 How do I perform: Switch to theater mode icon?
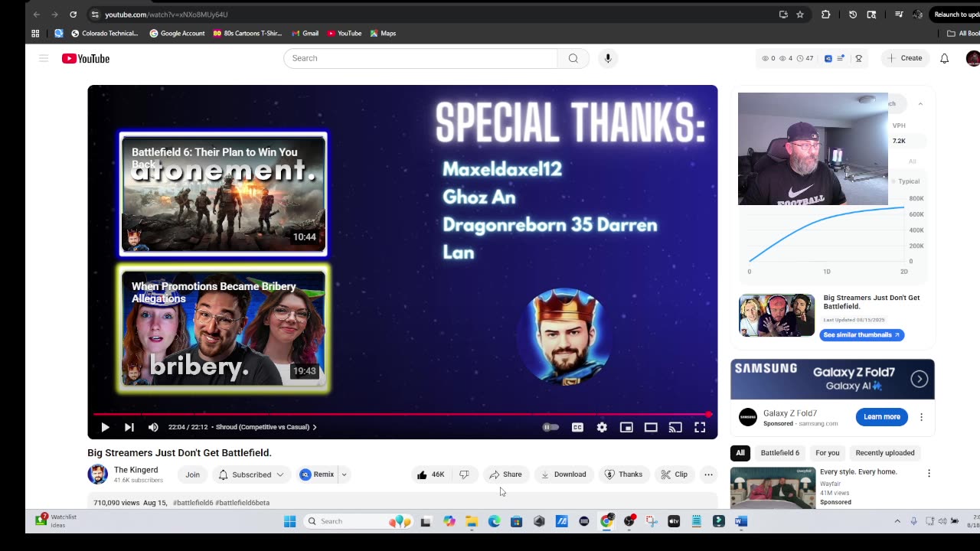coord(651,427)
